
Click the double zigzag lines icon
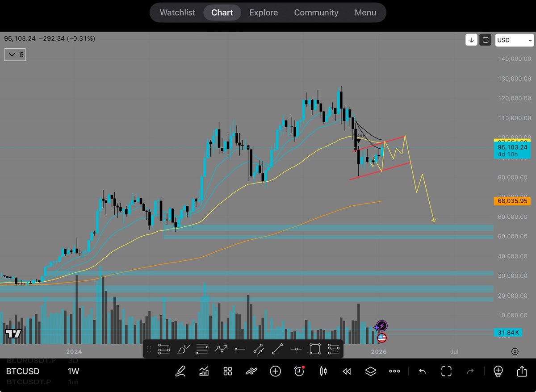tap(251, 371)
